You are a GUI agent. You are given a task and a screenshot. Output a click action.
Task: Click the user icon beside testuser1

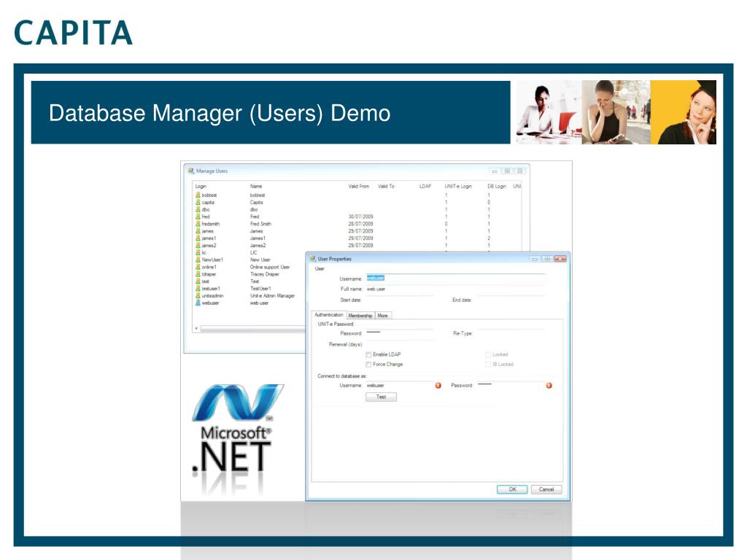click(x=198, y=288)
